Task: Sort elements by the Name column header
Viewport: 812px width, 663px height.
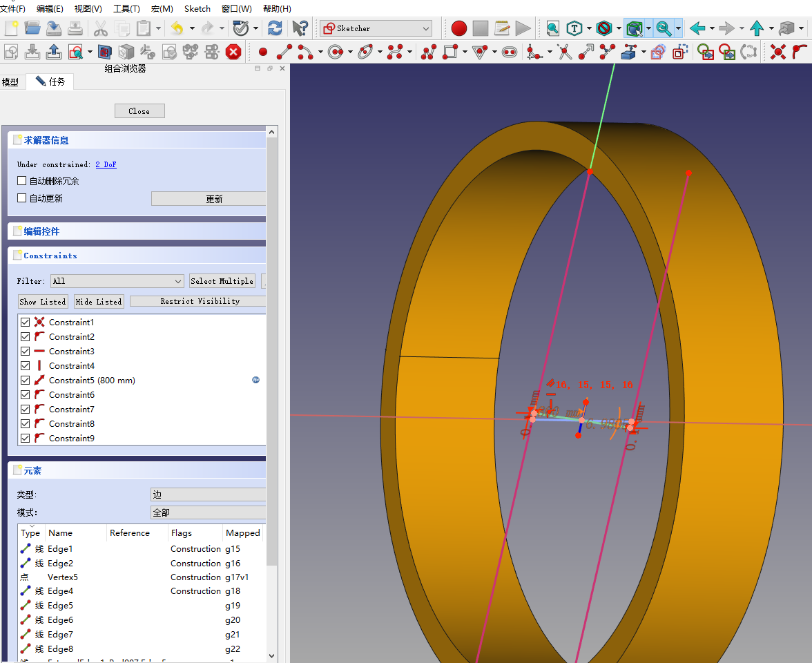Action: coord(76,532)
